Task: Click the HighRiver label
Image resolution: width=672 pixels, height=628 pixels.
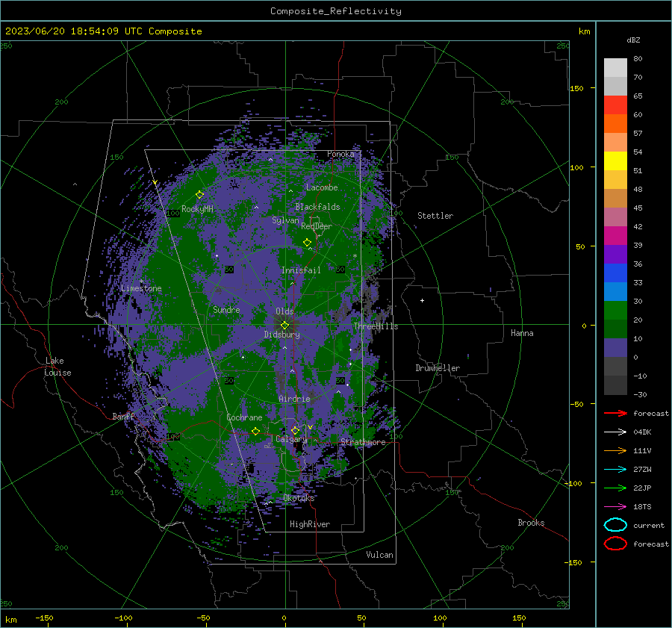Action: click(x=309, y=524)
